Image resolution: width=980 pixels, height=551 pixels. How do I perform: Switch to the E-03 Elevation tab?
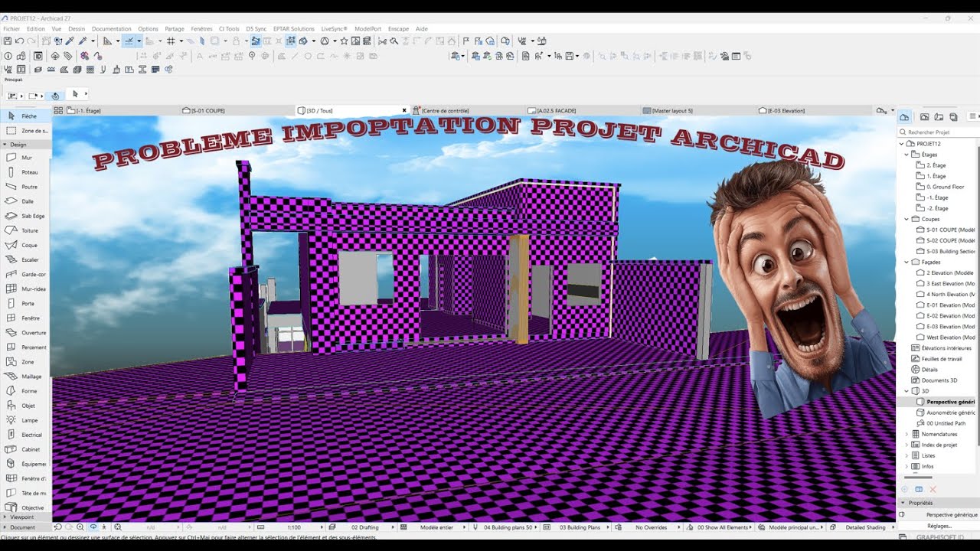pyautogui.click(x=814, y=110)
